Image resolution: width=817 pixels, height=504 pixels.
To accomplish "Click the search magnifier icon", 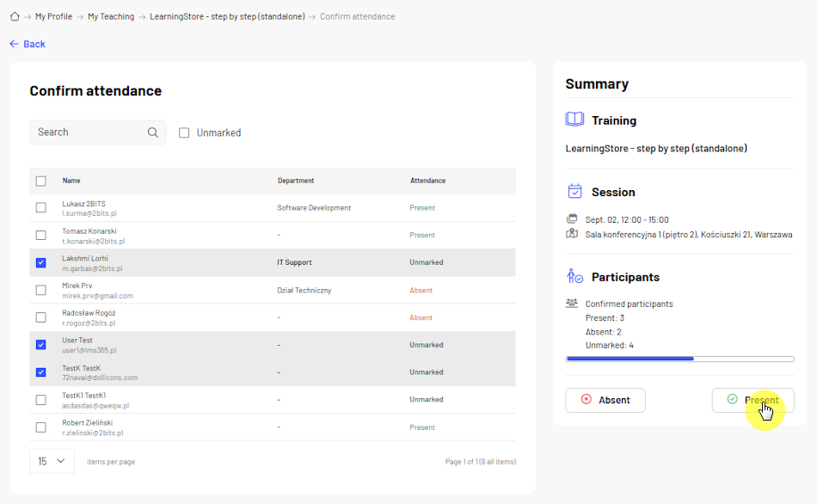I will (153, 132).
